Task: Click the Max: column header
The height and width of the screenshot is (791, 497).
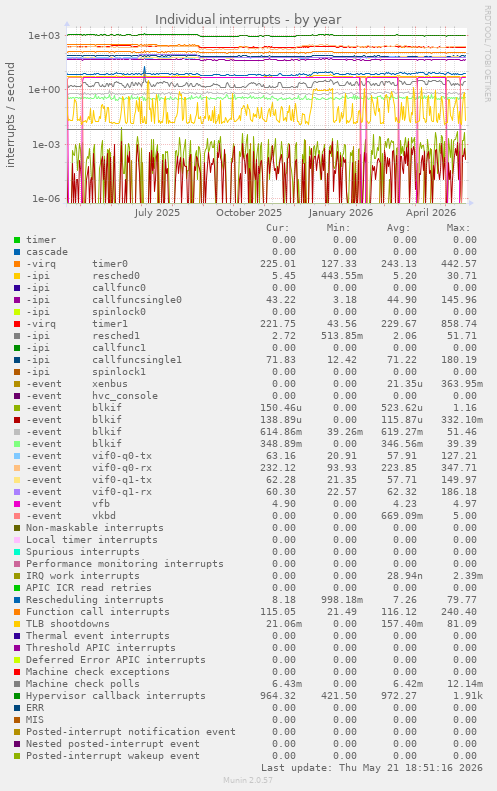Action: tap(458, 228)
